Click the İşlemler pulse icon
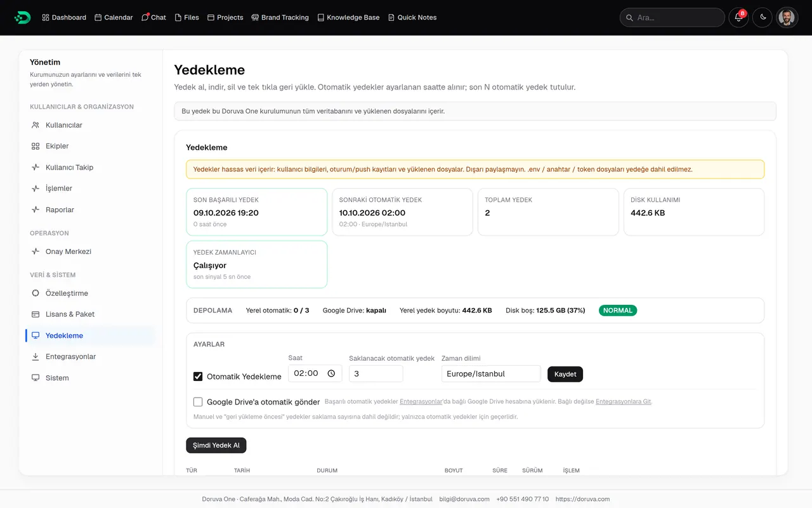 click(x=36, y=189)
